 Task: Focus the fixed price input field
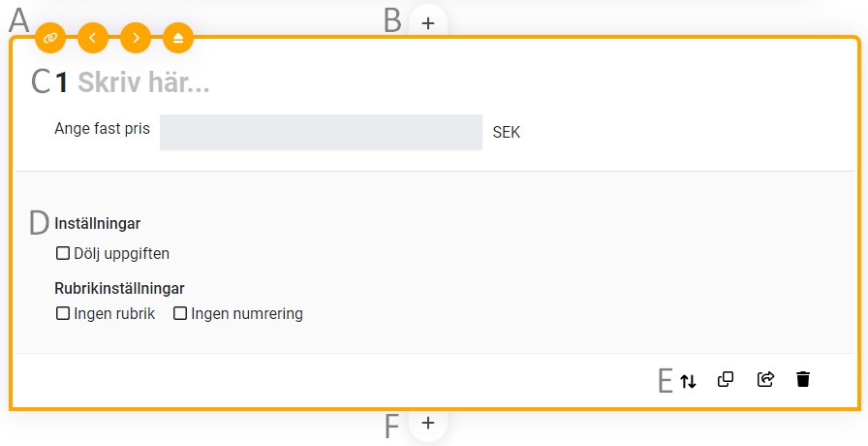coord(321,133)
